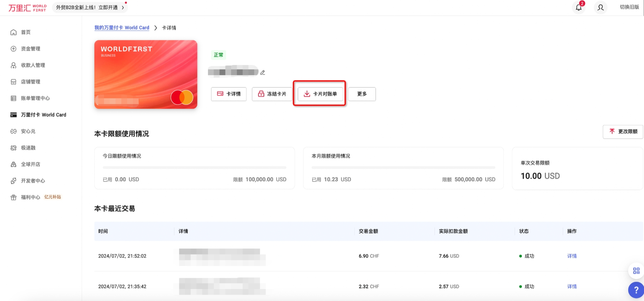Click the 正常 status tag

pos(218,55)
